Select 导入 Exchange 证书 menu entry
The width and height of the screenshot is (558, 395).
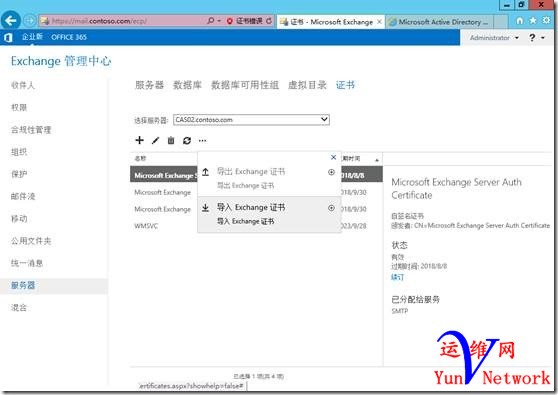[x=269, y=214]
